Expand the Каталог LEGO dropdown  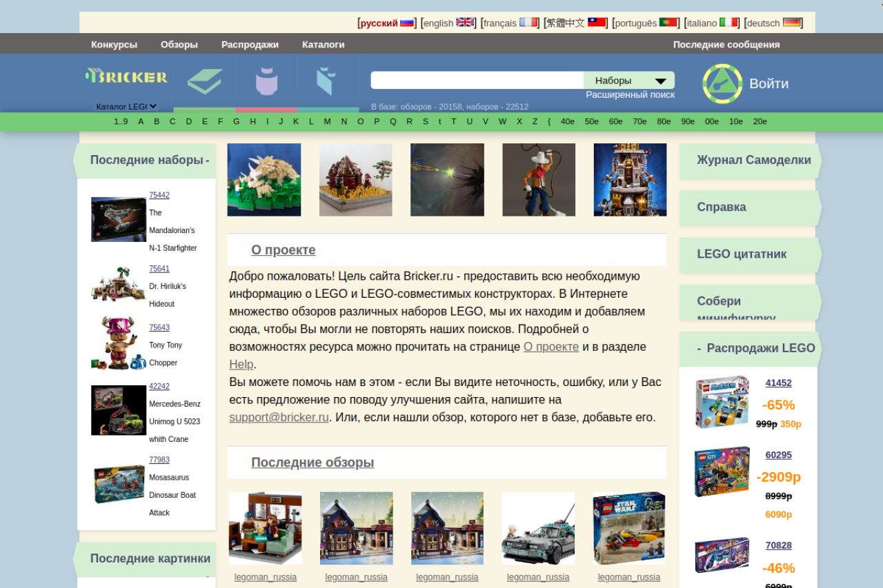126,106
